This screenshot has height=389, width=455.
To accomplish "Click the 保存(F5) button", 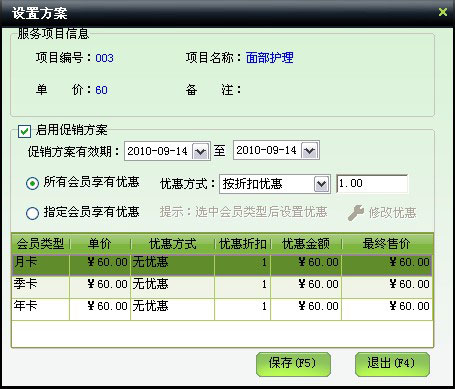I will click(293, 364).
